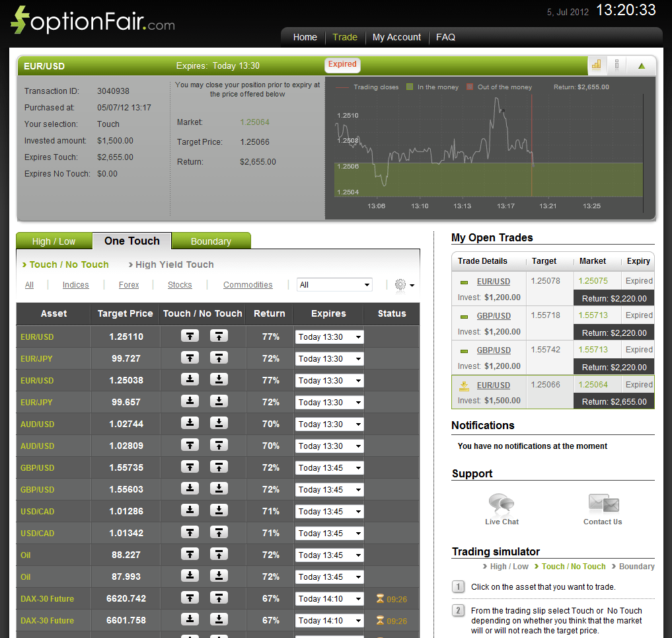Select the Touch arrow icon for EUR/USD 1.25110
The height and width of the screenshot is (638, 672).
190,337
